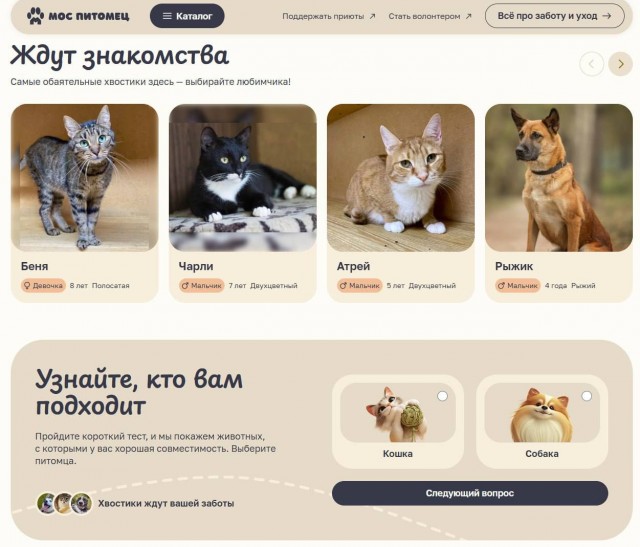
Task: Click the right arrow inside Всё про заботу и уход
Action: coord(607,16)
